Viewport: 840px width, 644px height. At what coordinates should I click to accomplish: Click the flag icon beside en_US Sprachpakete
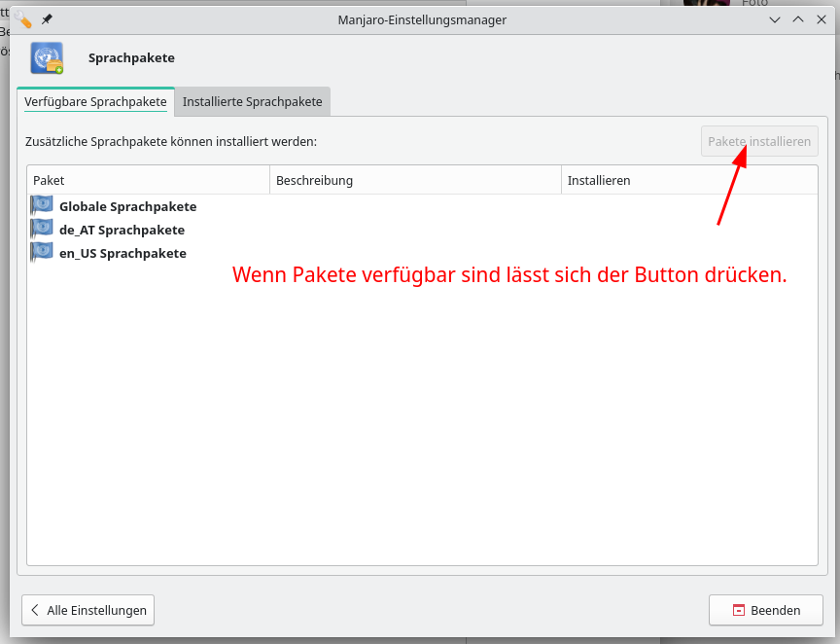point(42,253)
